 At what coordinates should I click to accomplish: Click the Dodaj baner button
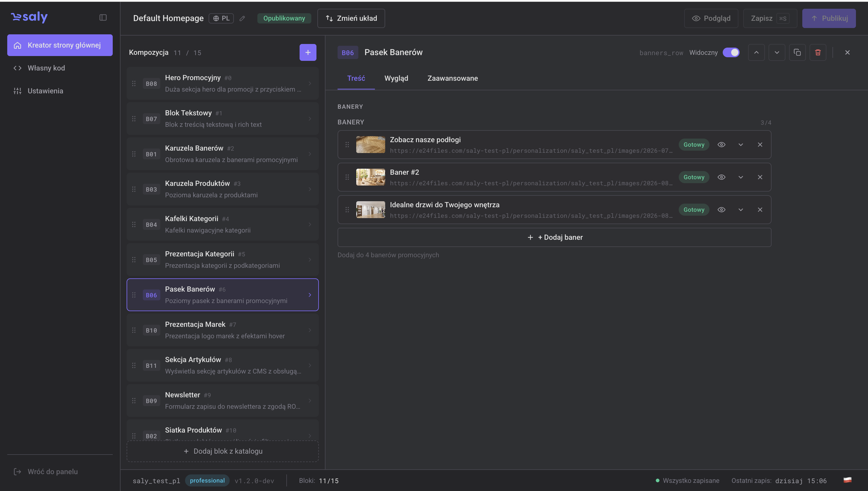(554, 237)
